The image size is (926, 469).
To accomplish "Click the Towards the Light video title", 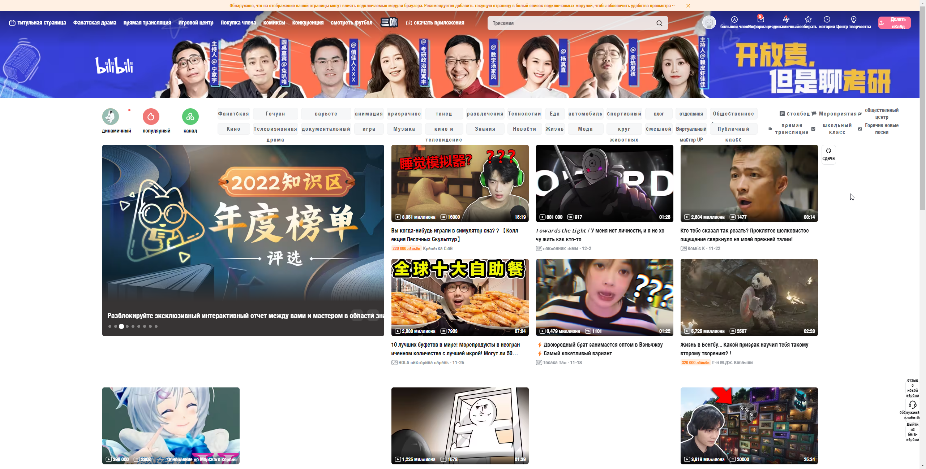I will click(x=600, y=234).
